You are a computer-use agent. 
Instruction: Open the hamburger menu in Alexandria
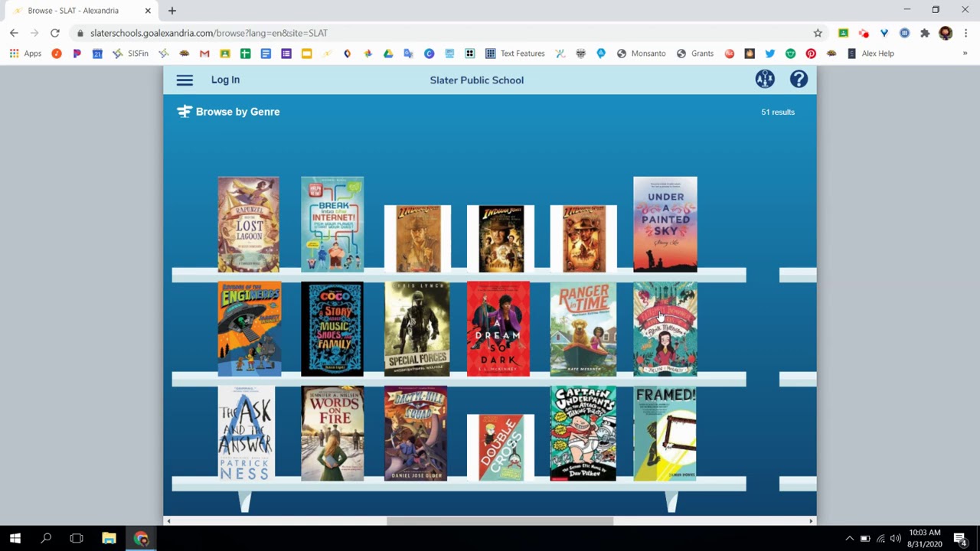pos(185,80)
